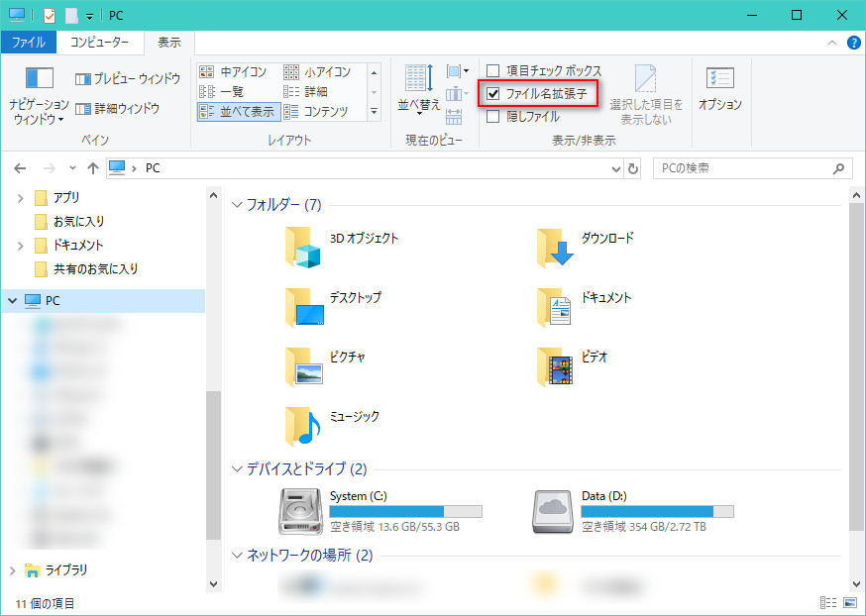Click the プレビュー ウィンドウ button
866x616 pixels.
point(128,79)
